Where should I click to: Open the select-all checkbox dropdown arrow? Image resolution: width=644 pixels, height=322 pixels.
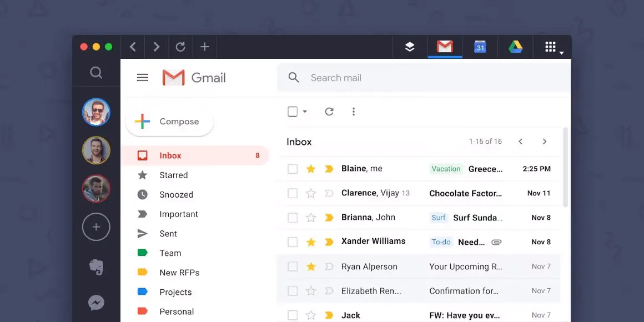click(x=305, y=112)
